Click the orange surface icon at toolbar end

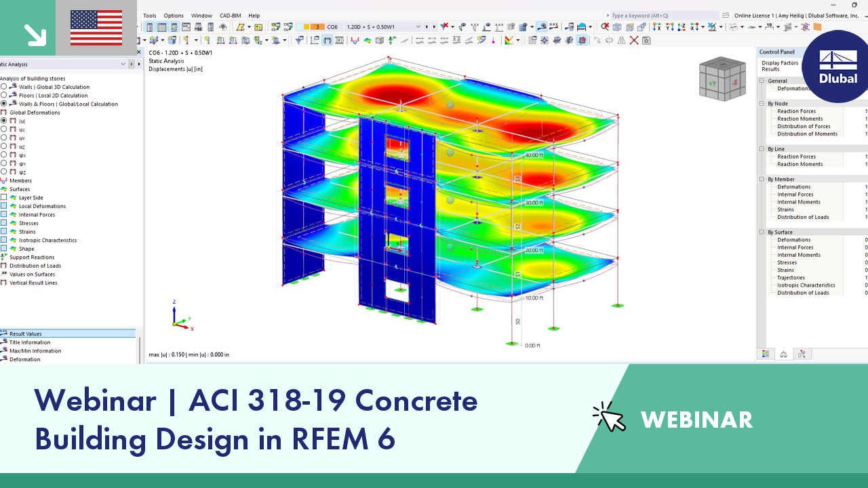coord(817,27)
